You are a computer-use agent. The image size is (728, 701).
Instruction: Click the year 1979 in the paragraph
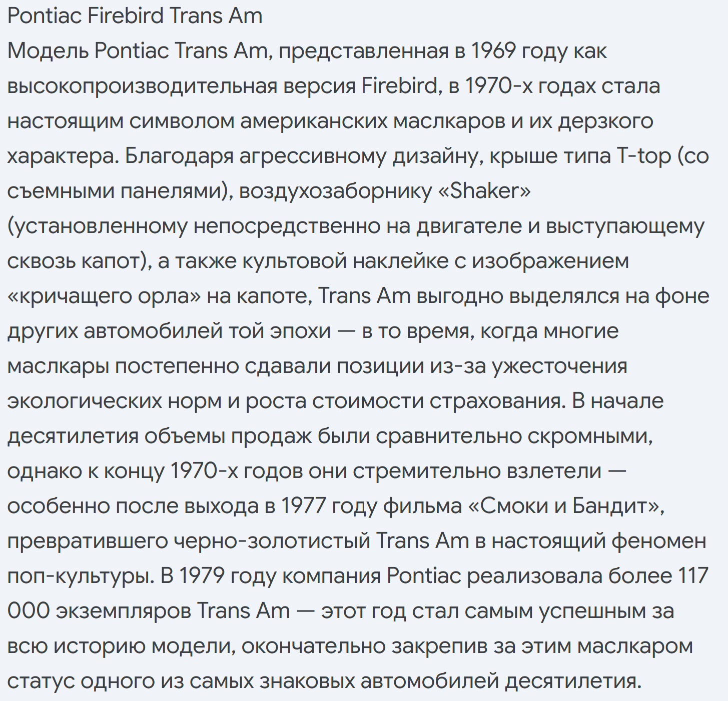(x=202, y=576)
